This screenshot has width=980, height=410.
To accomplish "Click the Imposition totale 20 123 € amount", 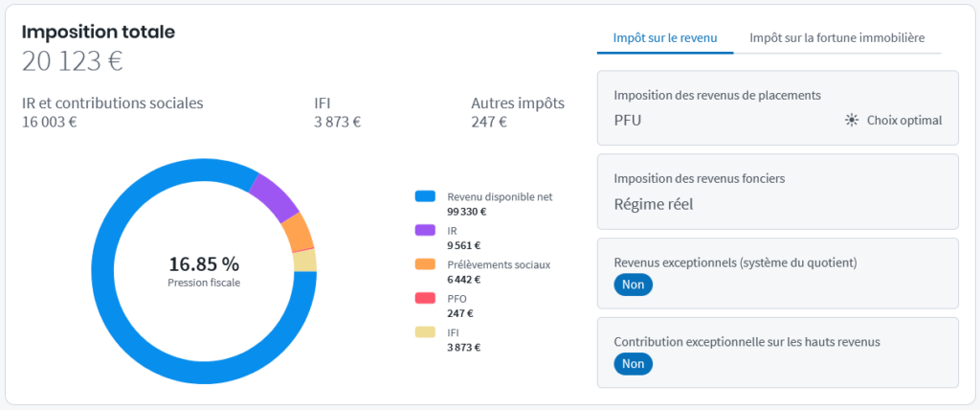I will click(73, 61).
